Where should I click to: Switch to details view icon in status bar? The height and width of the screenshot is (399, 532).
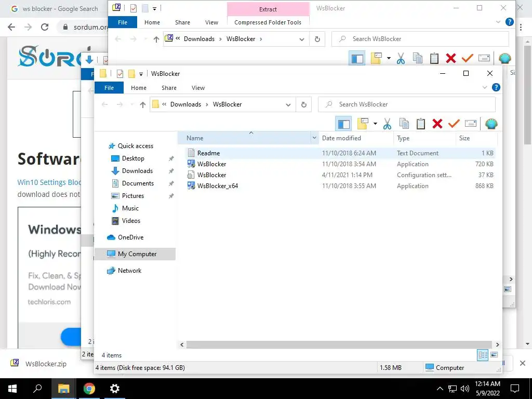(483, 355)
